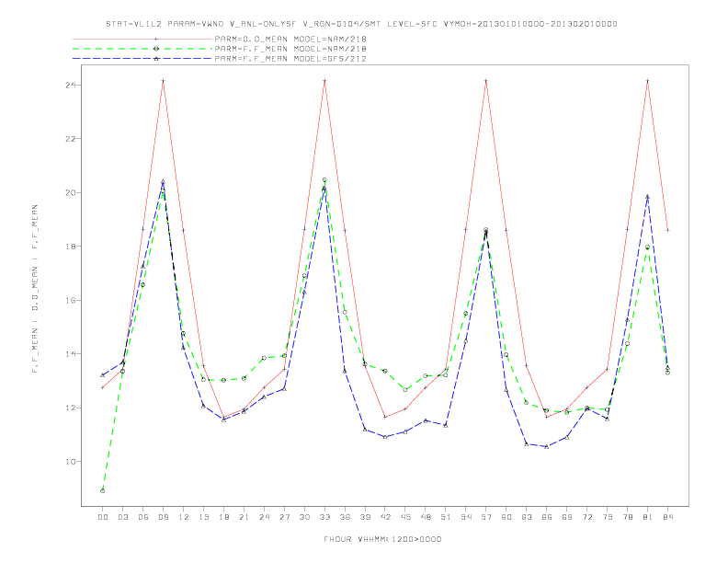Click x-axis tick label 18

[223, 517]
